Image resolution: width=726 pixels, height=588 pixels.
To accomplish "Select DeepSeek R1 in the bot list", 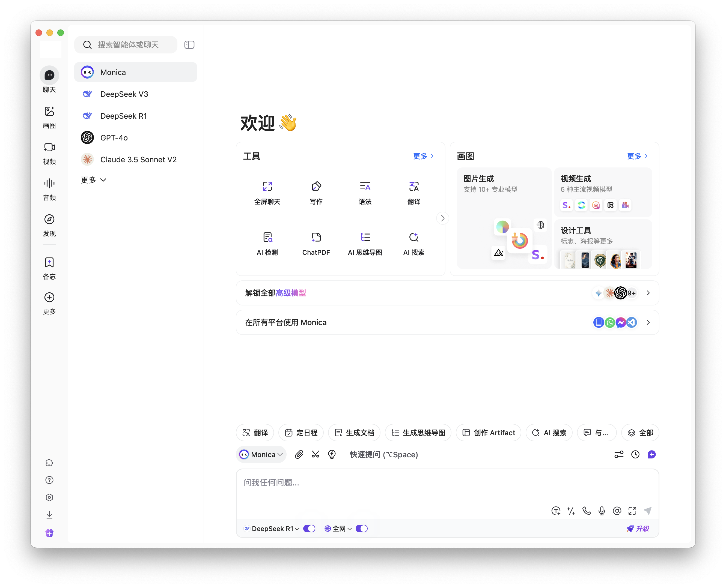I will pyautogui.click(x=136, y=116).
